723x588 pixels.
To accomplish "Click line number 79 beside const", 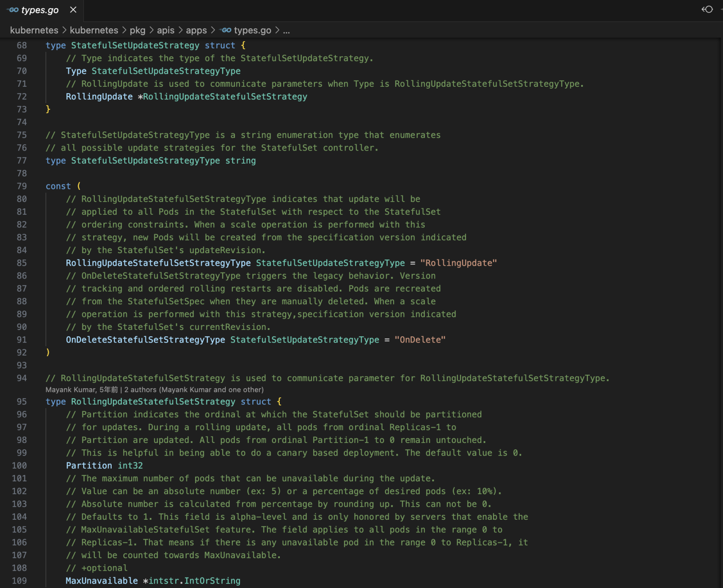I will click(22, 186).
